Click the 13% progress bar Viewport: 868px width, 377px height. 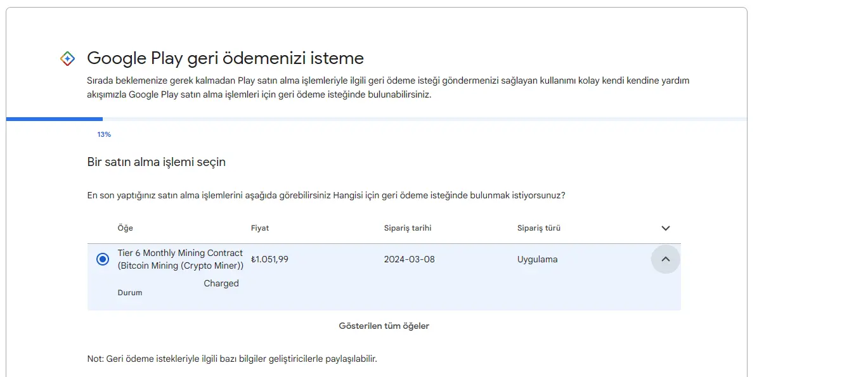point(377,119)
